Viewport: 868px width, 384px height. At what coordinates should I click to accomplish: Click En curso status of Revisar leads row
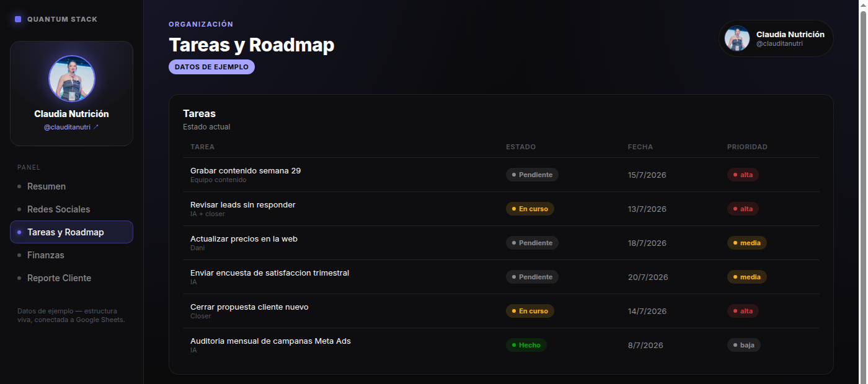coord(530,209)
